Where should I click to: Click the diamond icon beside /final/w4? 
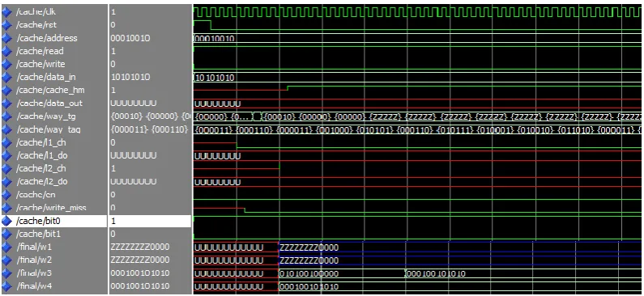point(7,286)
